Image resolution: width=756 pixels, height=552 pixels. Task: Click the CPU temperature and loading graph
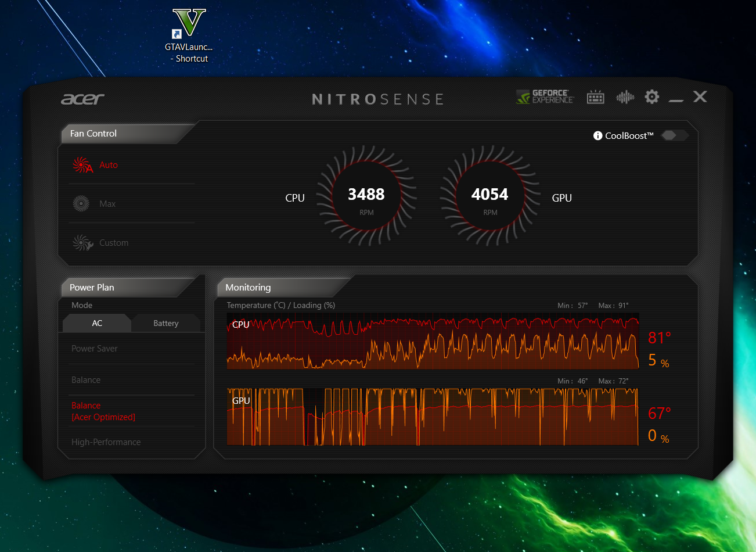coord(433,341)
